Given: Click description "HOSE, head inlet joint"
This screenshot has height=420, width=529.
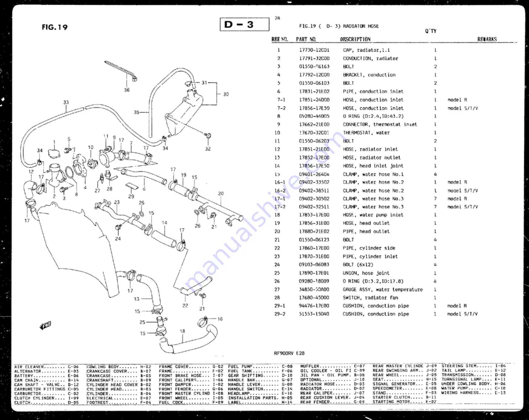Looking at the screenshot, I should (x=373, y=166).
